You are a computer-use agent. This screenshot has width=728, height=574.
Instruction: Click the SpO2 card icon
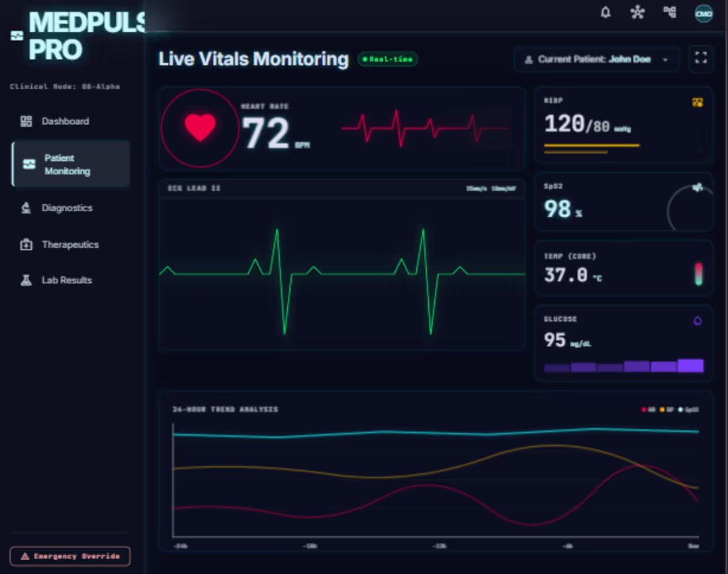(x=697, y=187)
